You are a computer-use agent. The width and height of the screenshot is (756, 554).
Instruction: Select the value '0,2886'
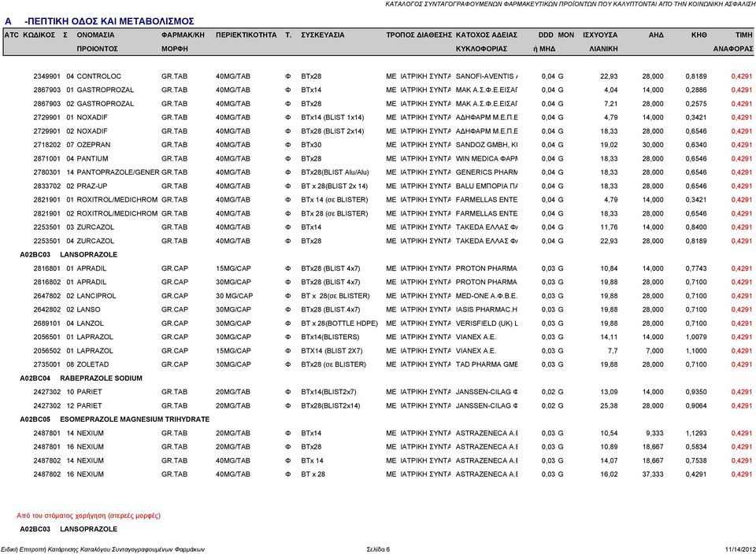696,90
